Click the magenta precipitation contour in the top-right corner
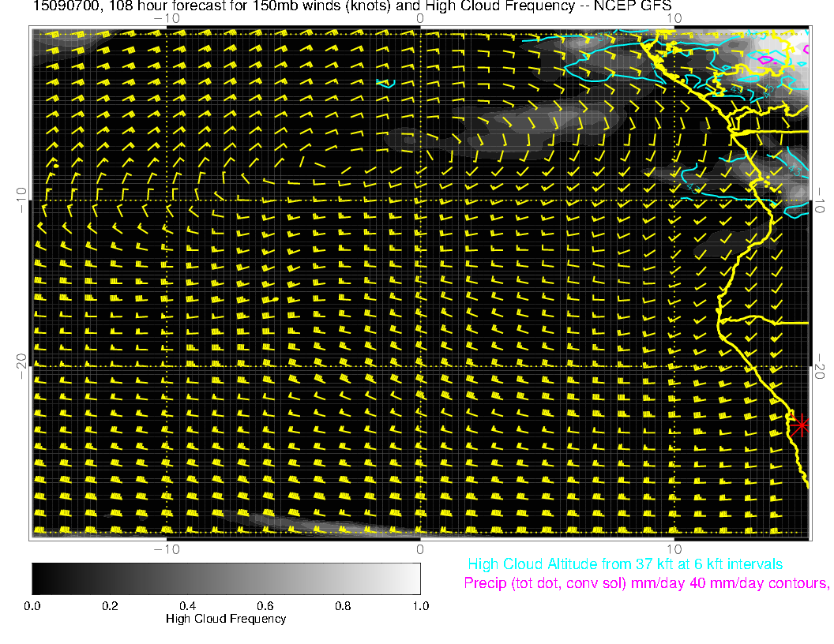Image resolution: width=834 pixels, height=644 pixels. coord(764,59)
